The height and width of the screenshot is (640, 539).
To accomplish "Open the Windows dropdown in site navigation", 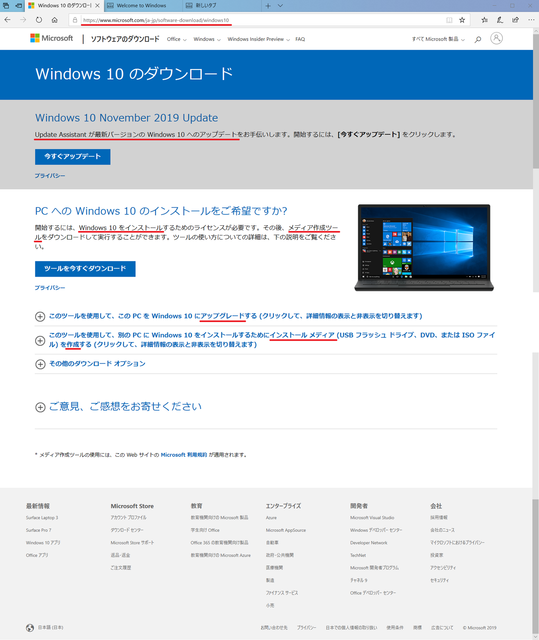I will click(207, 39).
